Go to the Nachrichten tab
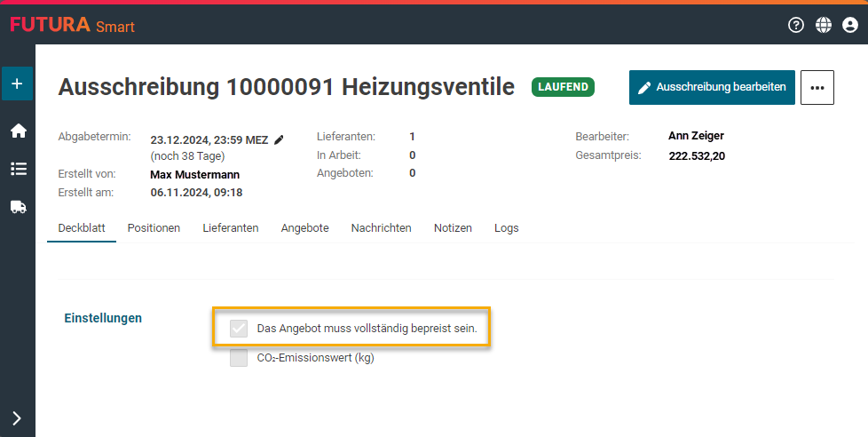This screenshot has height=437, width=868. (381, 228)
